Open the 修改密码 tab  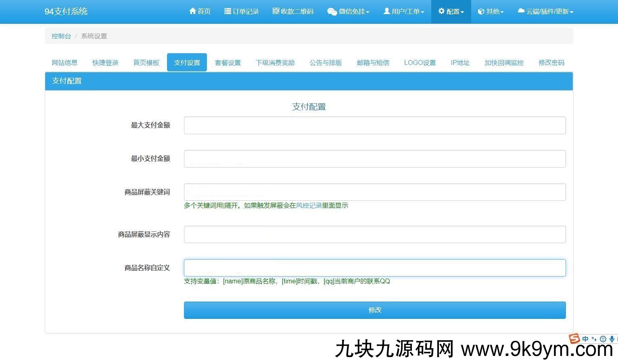[551, 62]
